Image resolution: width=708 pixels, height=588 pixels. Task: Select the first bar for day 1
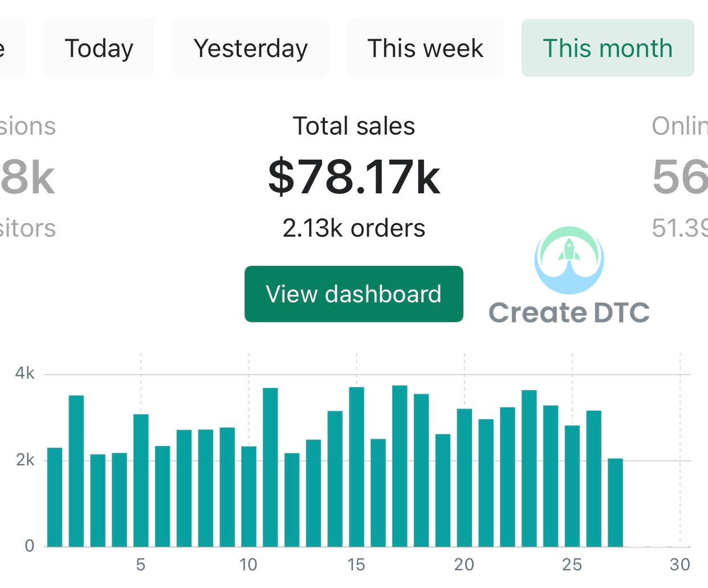55,497
